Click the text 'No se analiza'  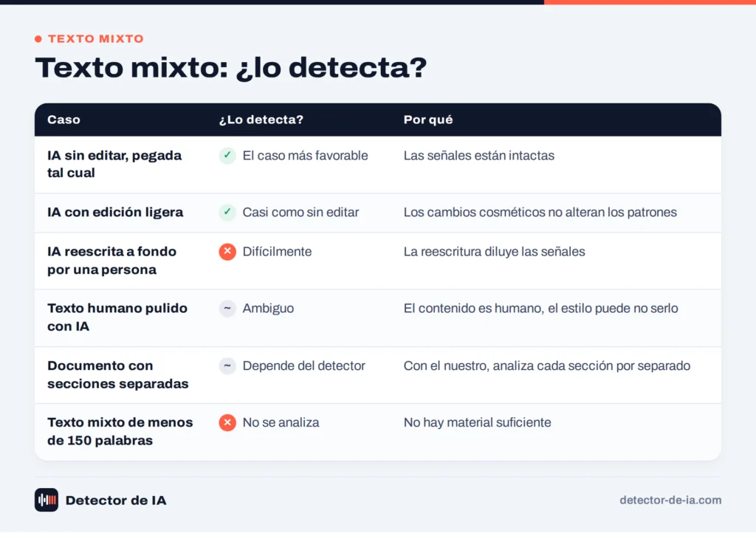click(x=281, y=423)
